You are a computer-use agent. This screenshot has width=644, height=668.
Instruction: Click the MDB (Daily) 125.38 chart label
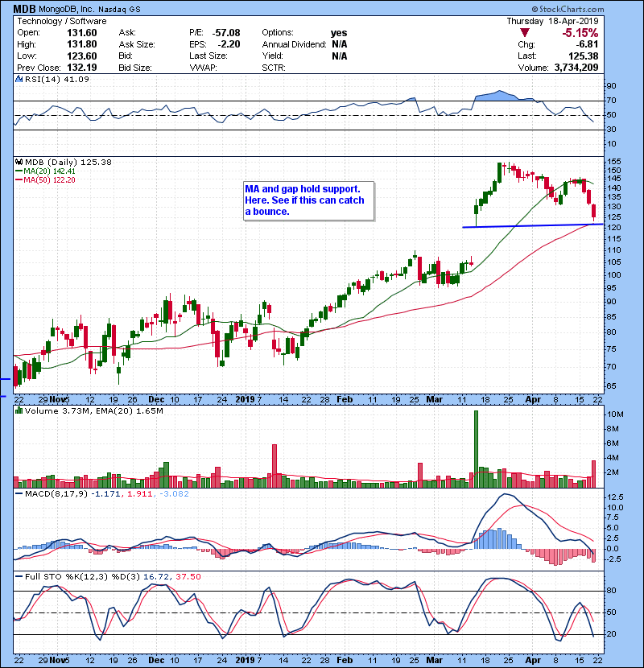pos(68,163)
